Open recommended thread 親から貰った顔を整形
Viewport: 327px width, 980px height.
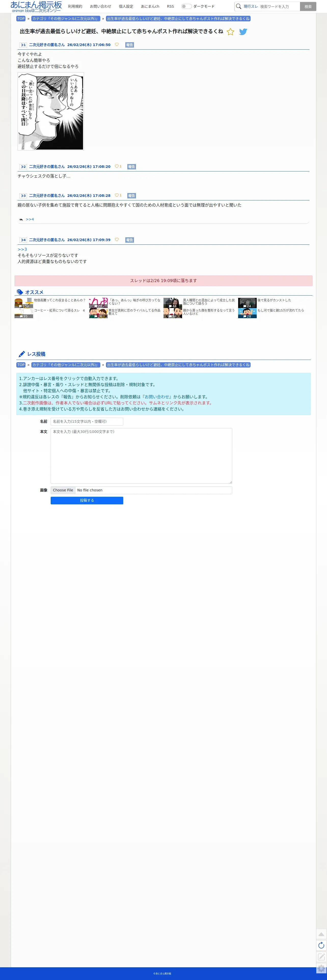pos(209,312)
